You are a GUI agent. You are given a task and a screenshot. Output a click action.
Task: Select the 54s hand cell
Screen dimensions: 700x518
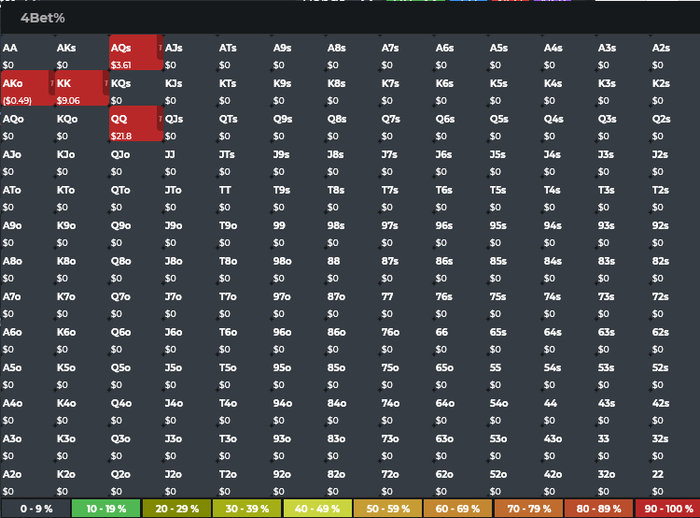pyautogui.click(x=569, y=372)
